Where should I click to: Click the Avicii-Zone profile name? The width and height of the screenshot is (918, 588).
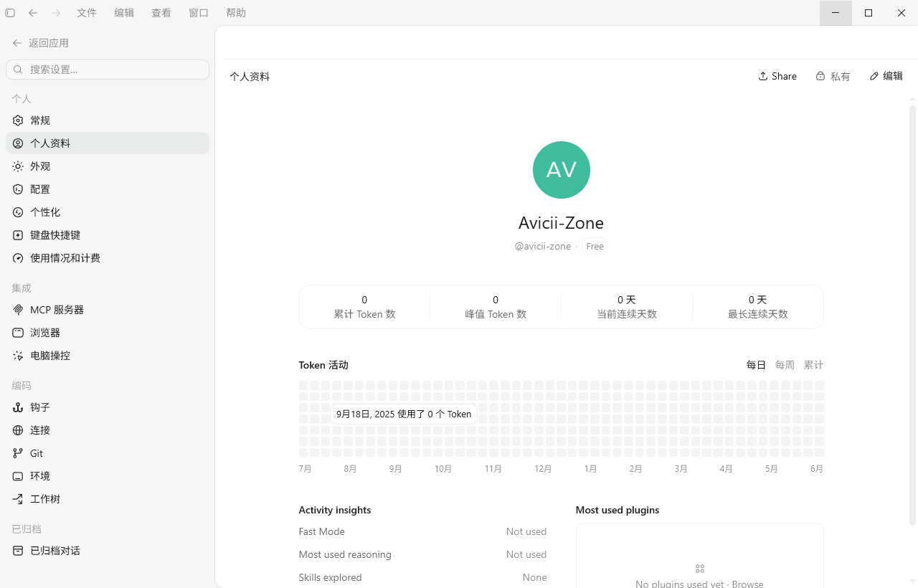click(561, 223)
